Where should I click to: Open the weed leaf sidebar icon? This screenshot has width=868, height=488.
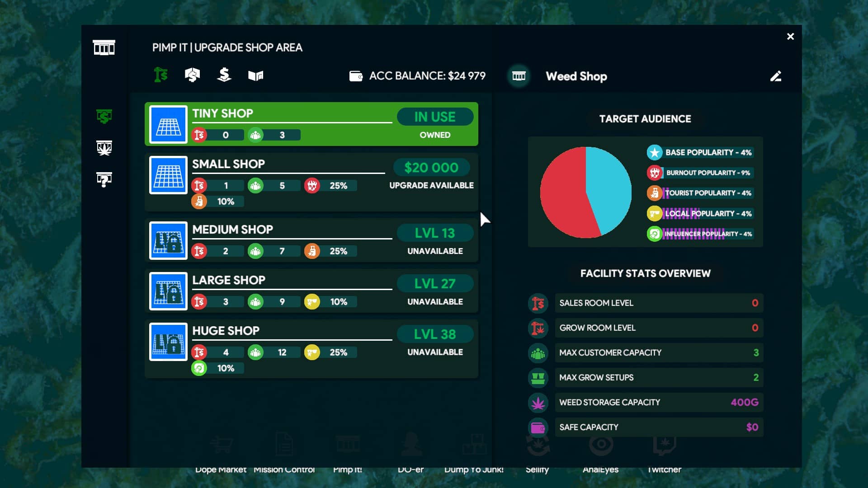click(104, 148)
